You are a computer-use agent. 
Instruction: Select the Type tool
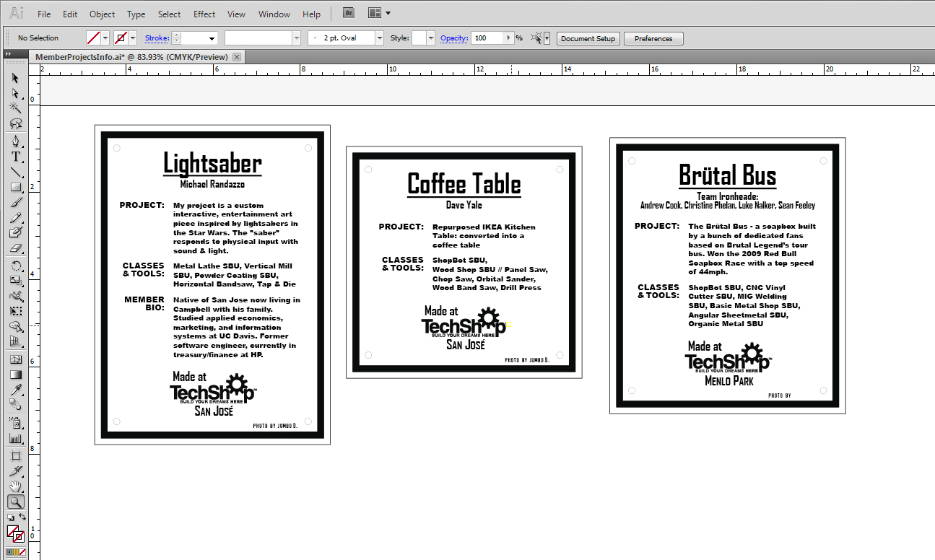click(15, 157)
